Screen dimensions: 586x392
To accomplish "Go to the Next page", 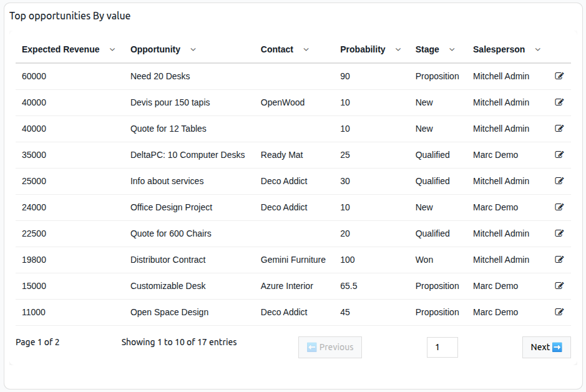I will coord(546,347).
